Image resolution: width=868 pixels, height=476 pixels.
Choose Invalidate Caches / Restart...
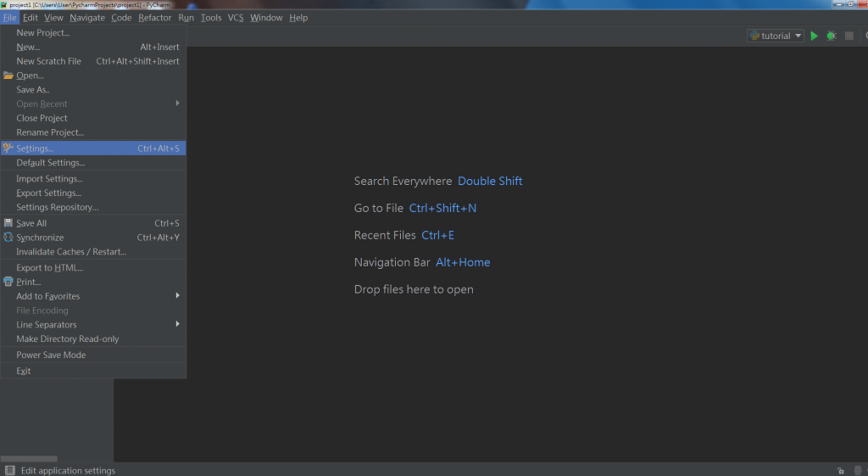[x=93, y=252]
